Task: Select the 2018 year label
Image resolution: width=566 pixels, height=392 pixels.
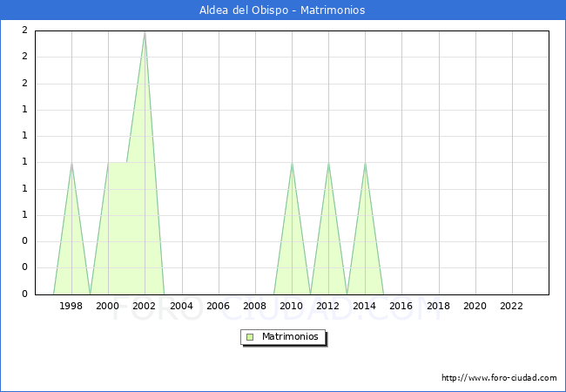Action: point(439,306)
